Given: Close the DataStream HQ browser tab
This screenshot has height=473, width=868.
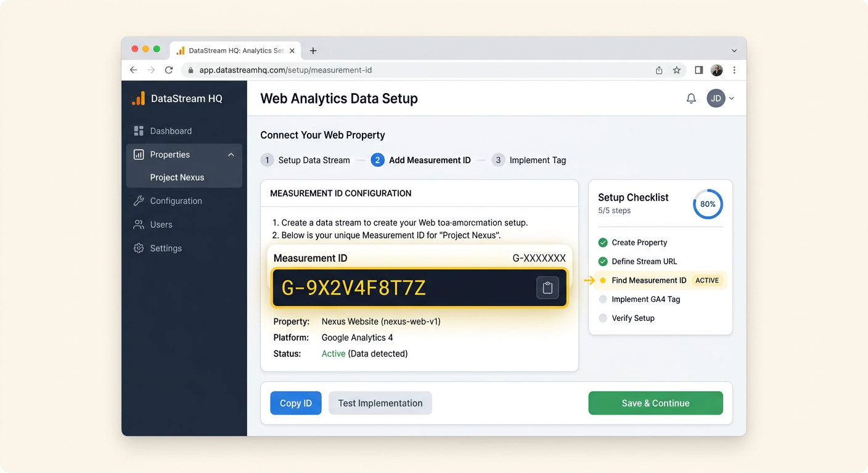Looking at the screenshot, I should coord(292,51).
